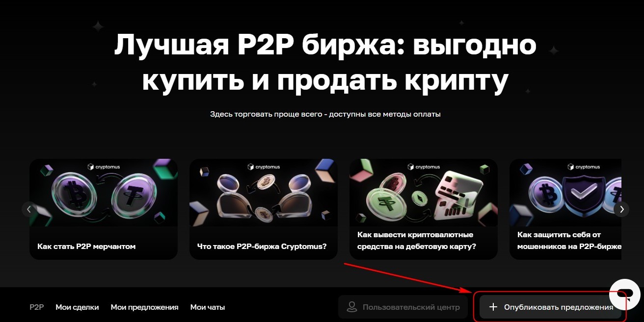The width and height of the screenshot is (644, 322).
Task: Go to the Мои чаты tab
Action: [x=208, y=307]
